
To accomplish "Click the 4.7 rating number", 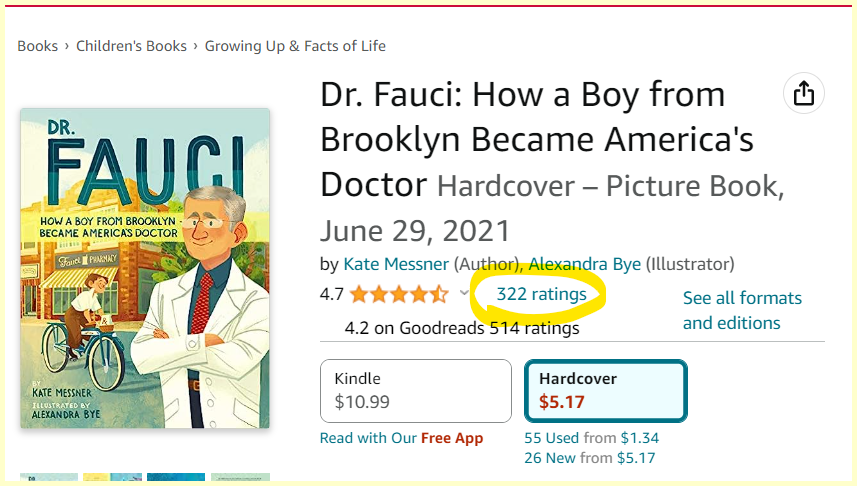I will [x=332, y=294].
